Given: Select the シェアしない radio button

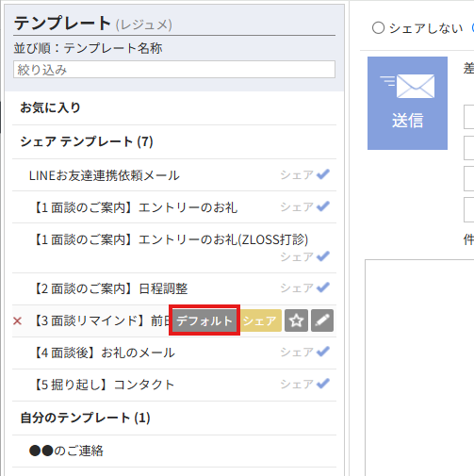Looking at the screenshot, I should 378,28.
